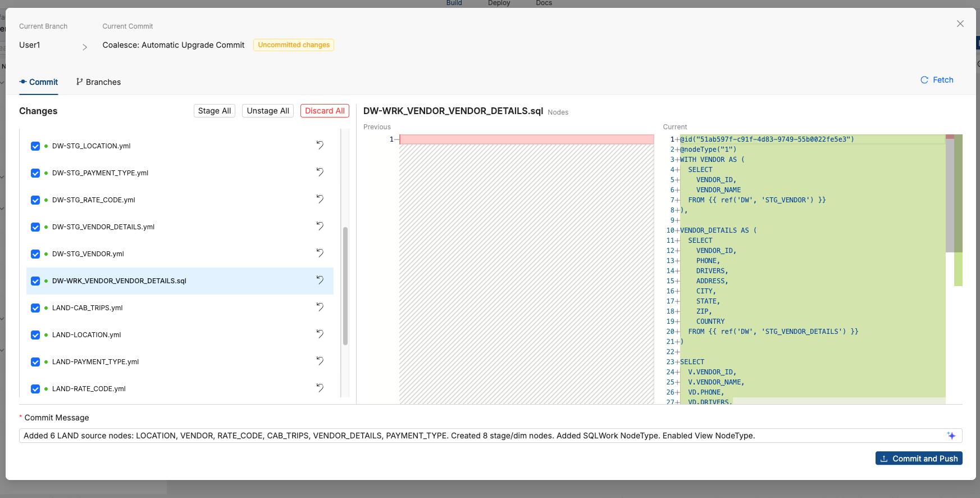This screenshot has height=498, width=980.
Task: Generate commit message with AI sparkle icon
Action: (951, 436)
